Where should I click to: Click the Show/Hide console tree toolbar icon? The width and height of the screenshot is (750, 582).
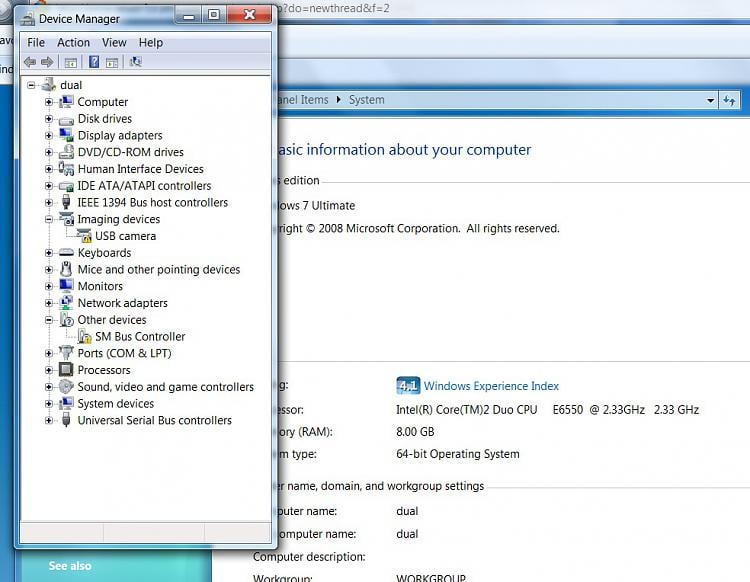point(70,62)
